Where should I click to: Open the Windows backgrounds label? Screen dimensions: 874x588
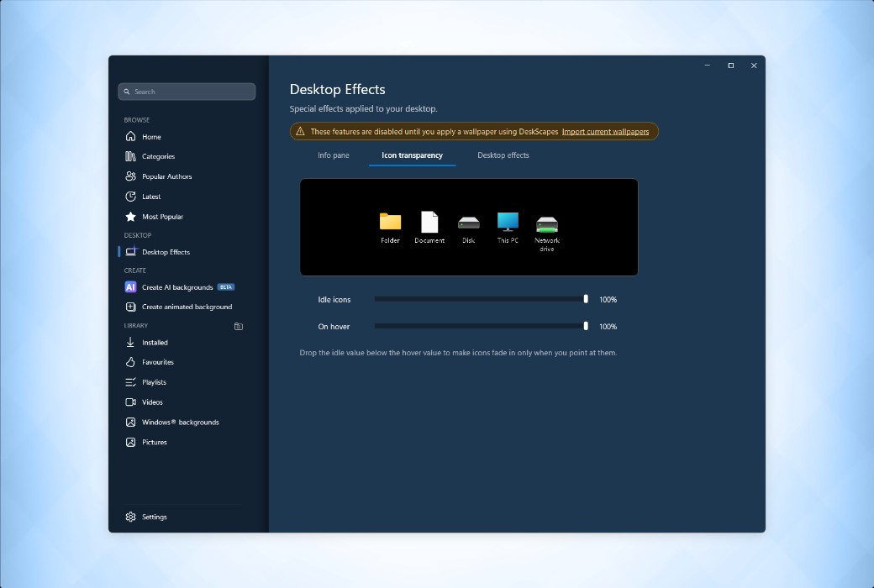click(180, 423)
